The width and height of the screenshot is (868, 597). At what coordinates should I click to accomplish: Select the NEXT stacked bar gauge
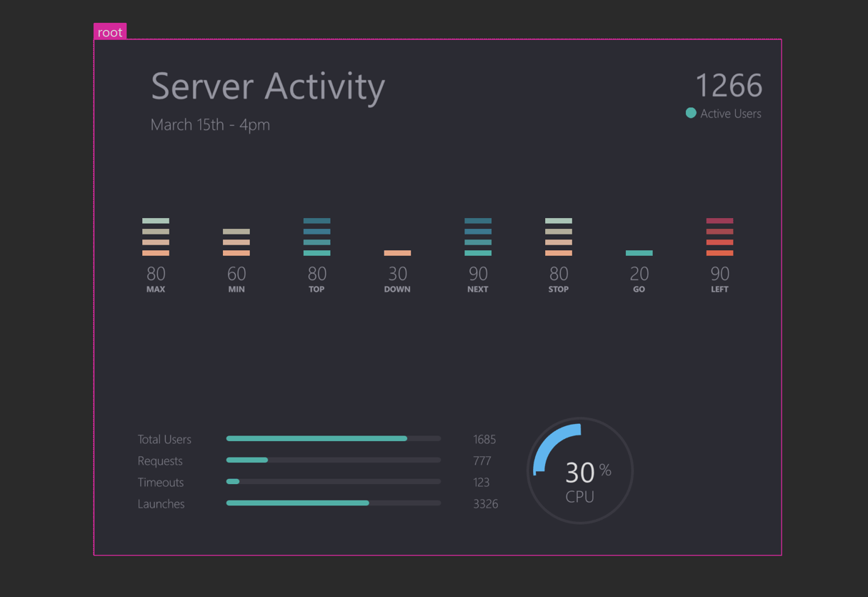[478, 237]
